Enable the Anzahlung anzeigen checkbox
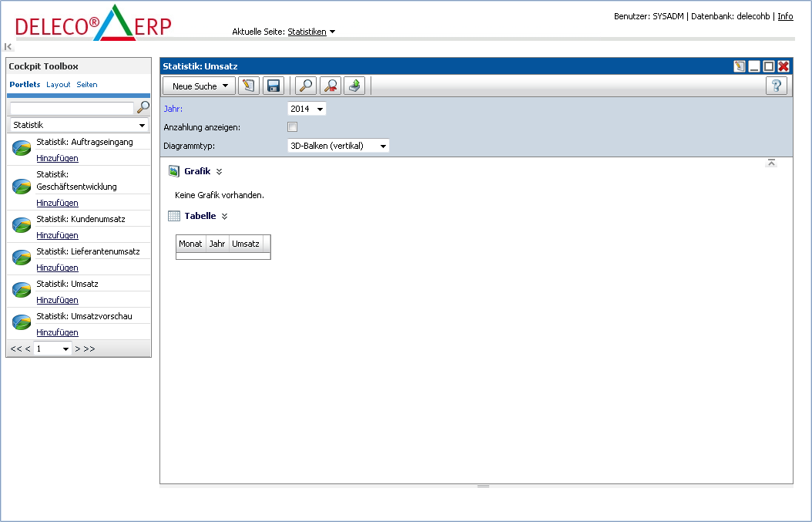812x522 pixels. coord(292,127)
